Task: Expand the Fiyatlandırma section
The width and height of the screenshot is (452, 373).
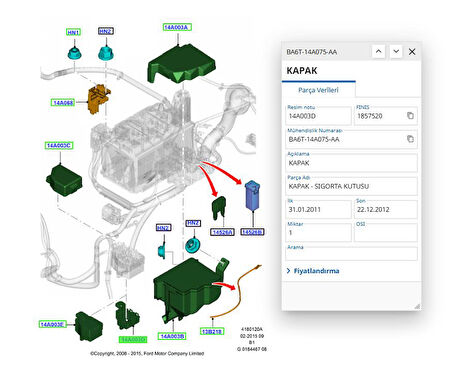Action: coord(313,271)
